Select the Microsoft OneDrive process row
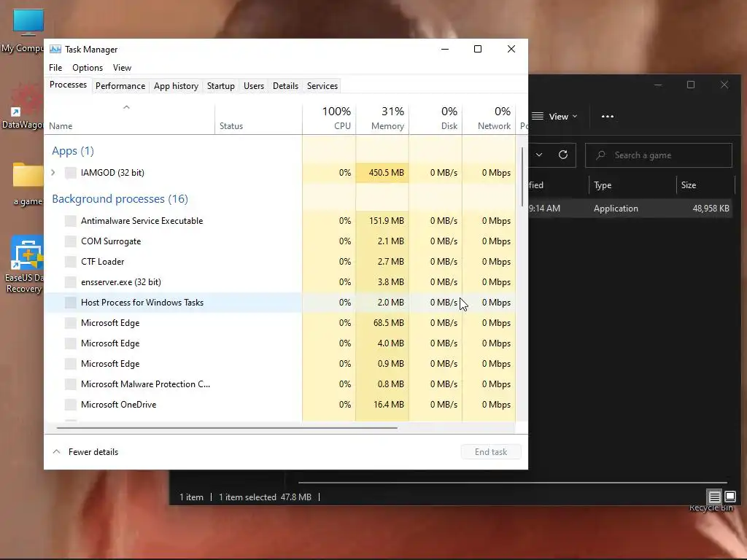Screen dimensions: 747x560 280,405
